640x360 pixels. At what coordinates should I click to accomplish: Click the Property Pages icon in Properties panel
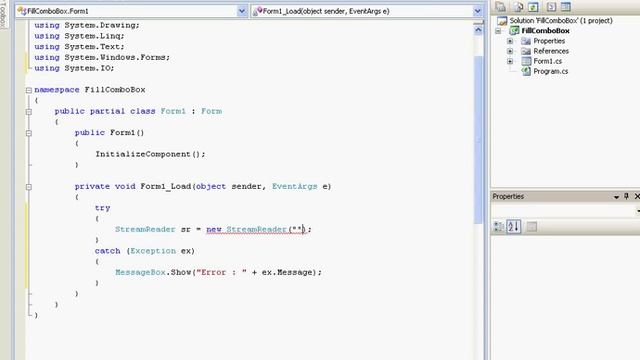(x=531, y=227)
